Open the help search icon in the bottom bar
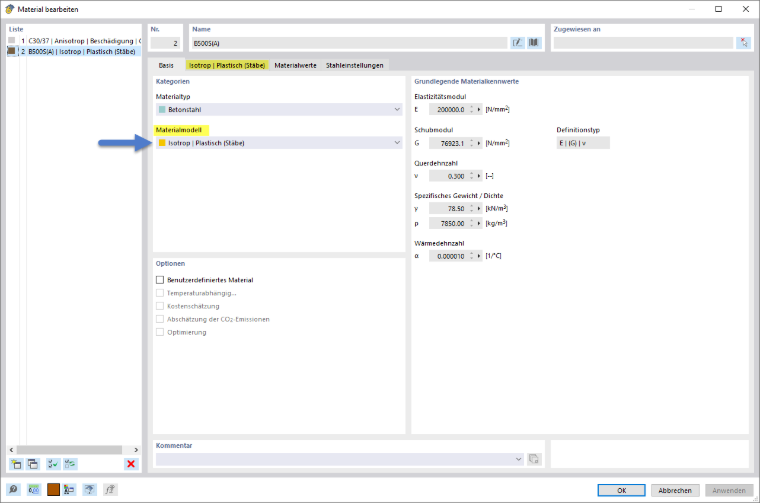 pyautogui.click(x=14, y=489)
